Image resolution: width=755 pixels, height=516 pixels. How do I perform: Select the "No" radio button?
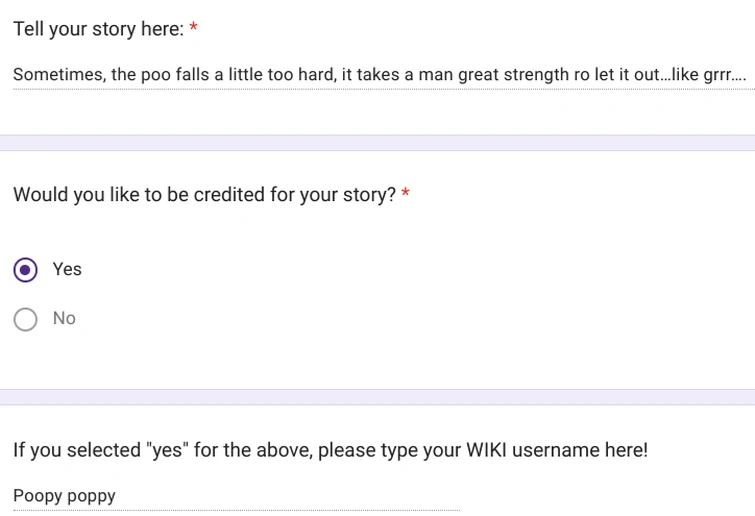coord(27,319)
